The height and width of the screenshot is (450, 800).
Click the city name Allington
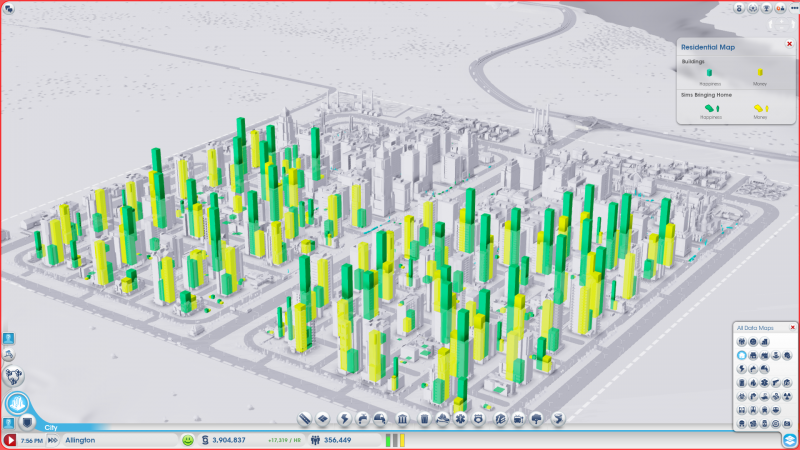click(80, 439)
